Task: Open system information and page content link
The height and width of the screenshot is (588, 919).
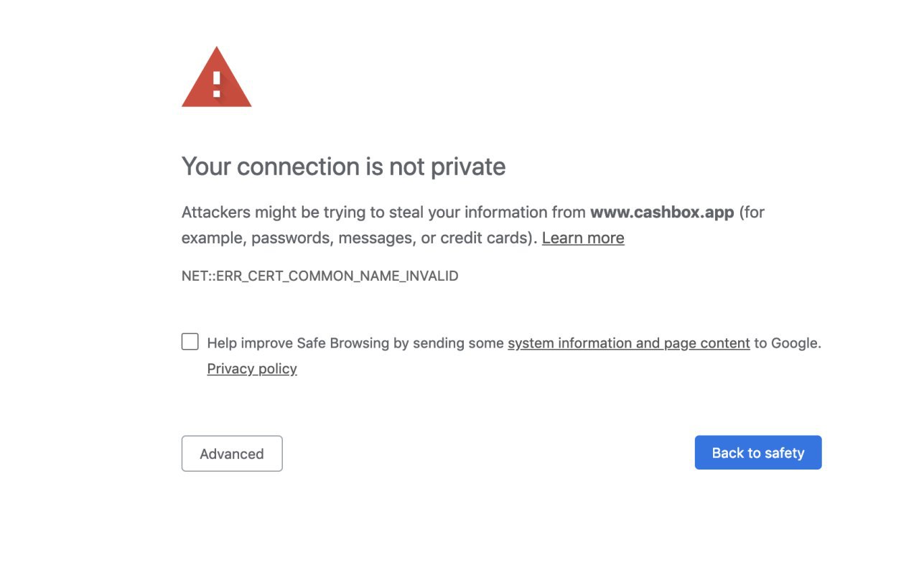Action: point(628,343)
